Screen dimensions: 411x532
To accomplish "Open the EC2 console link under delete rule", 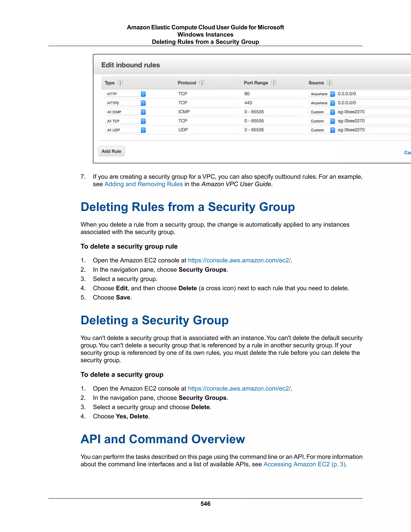I will pyautogui.click(x=239, y=260).
